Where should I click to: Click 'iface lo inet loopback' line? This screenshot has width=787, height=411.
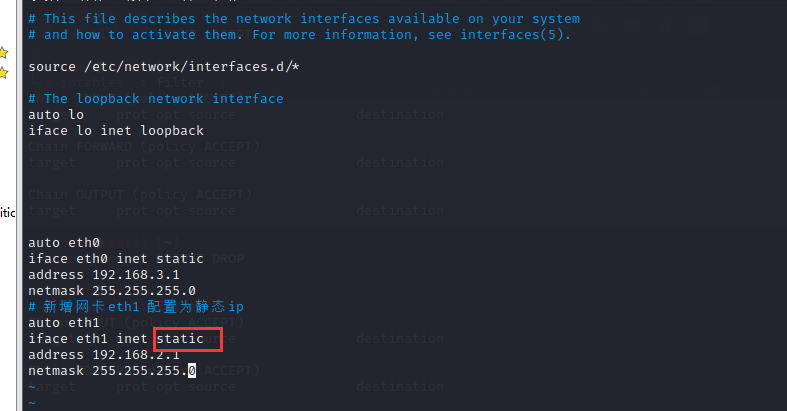(x=116, y=131)
